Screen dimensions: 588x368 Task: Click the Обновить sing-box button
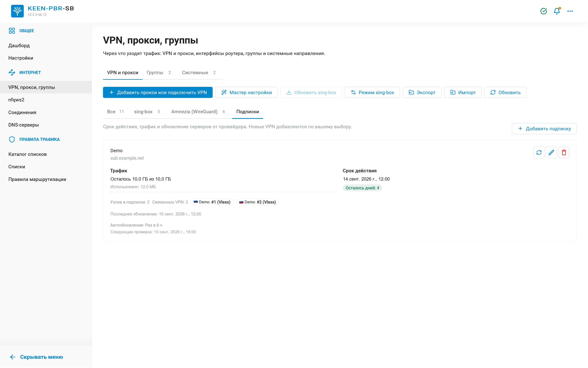(311, 93)
